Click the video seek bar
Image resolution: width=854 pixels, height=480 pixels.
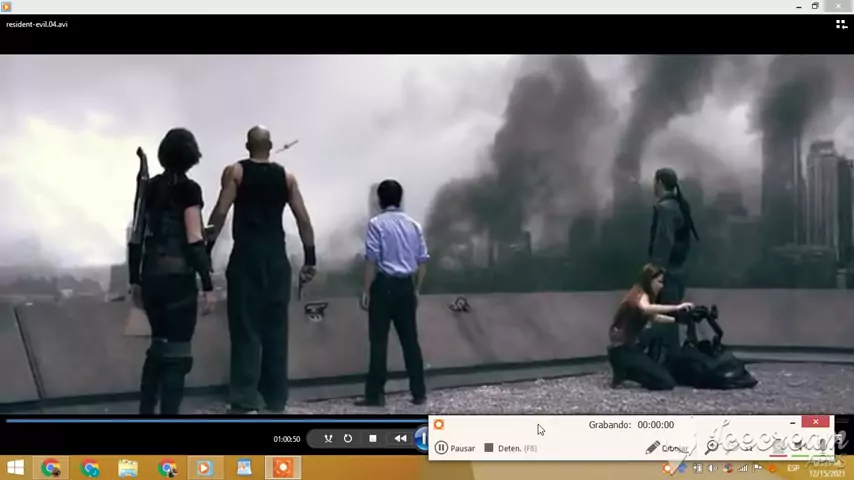click(200, 420)
